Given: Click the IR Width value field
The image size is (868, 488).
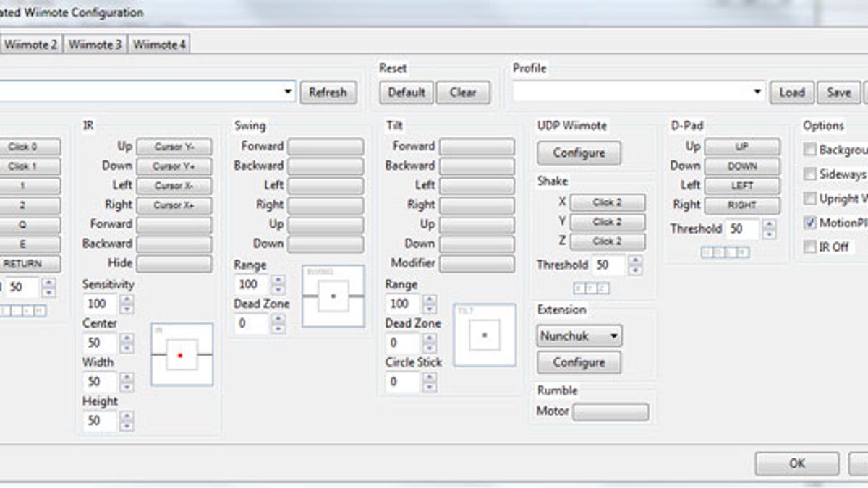Looking at the screenshot, I should pos(100,382).
